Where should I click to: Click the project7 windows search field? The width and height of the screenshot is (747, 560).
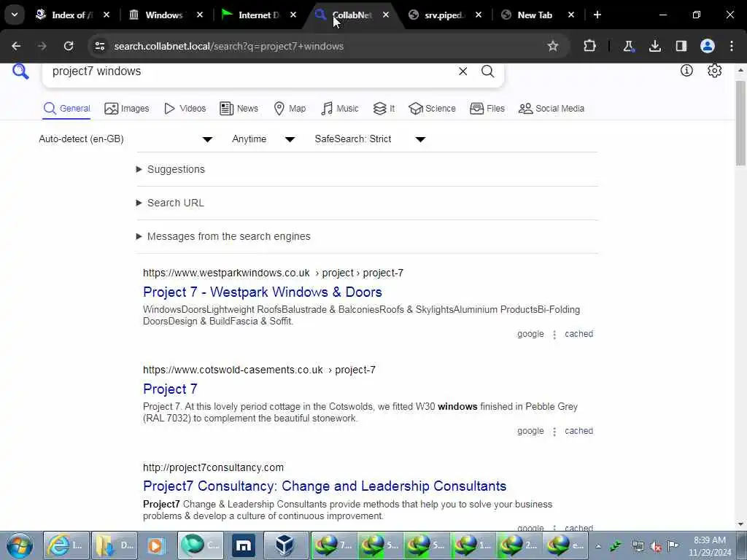(x=248, y=71)
